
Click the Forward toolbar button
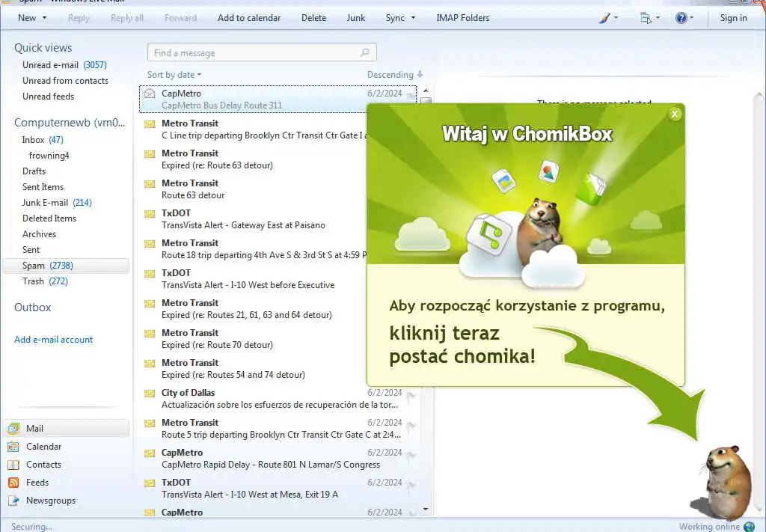point(181,18)
